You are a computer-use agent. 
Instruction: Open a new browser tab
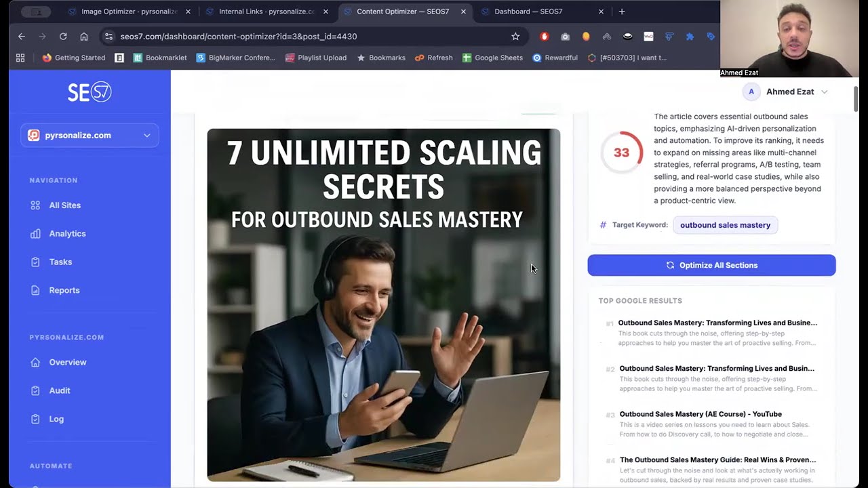point(622,12)
